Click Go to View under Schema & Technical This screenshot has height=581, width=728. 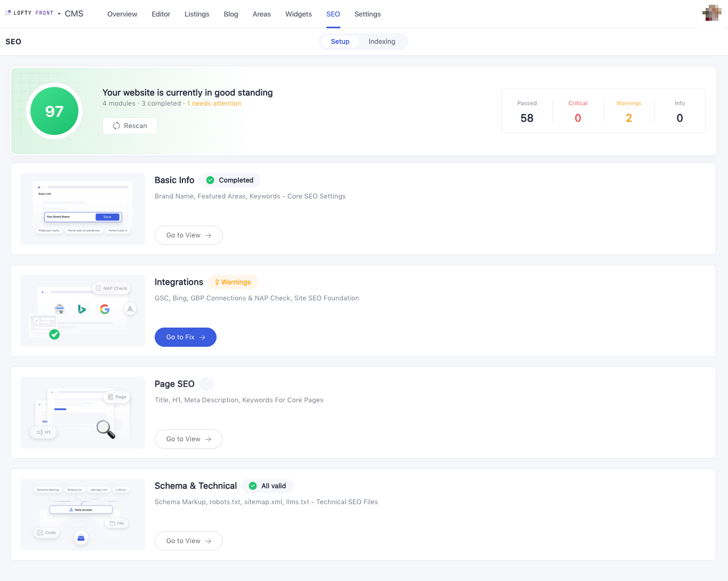(189, 541)
